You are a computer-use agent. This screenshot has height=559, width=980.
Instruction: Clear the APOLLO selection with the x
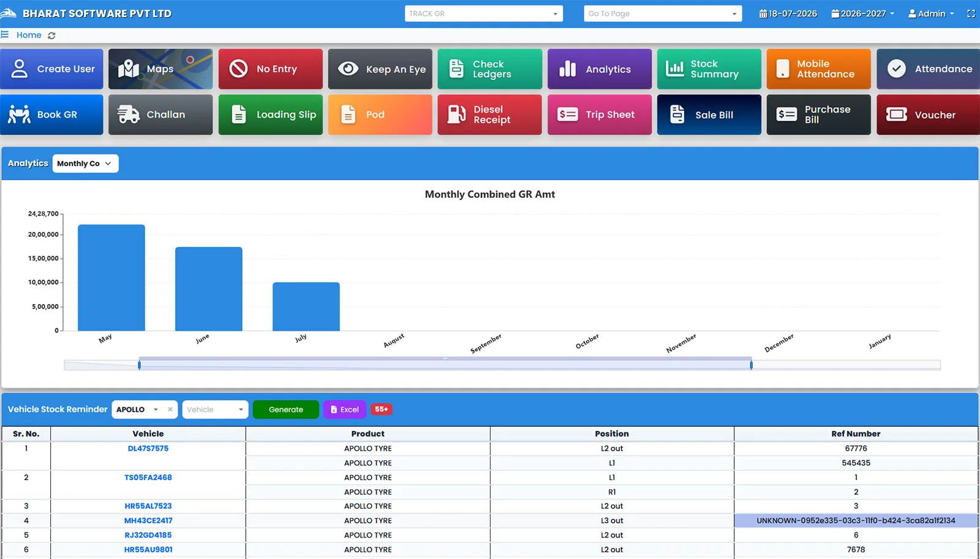point(170,410)
